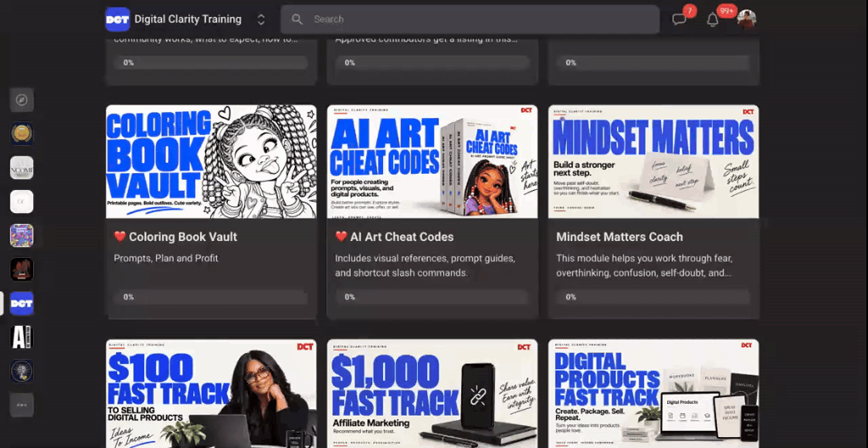Click the AI Art Cheat Codes cover image
This screenshot has height=448, width=868.
pos(432,161)
